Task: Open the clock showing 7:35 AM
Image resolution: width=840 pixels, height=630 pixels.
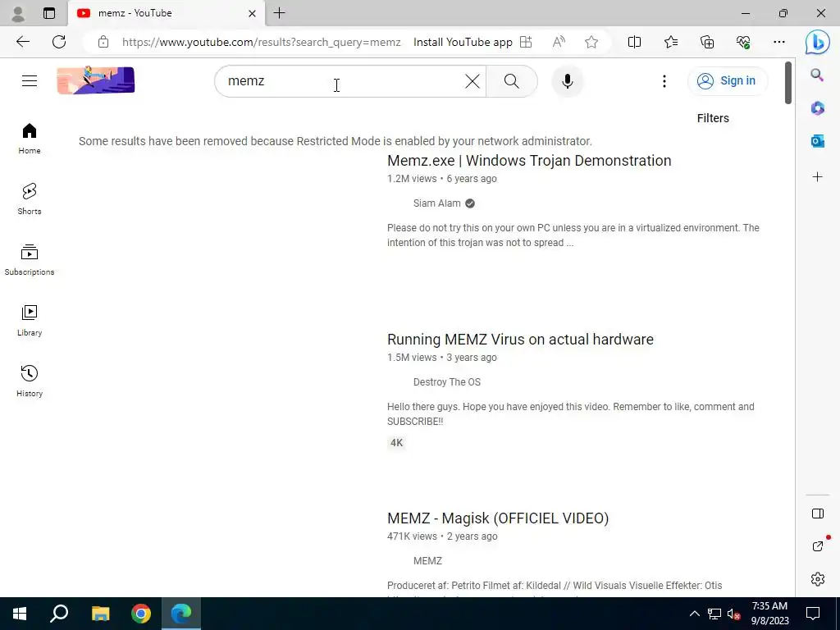Action: point(769,614)
